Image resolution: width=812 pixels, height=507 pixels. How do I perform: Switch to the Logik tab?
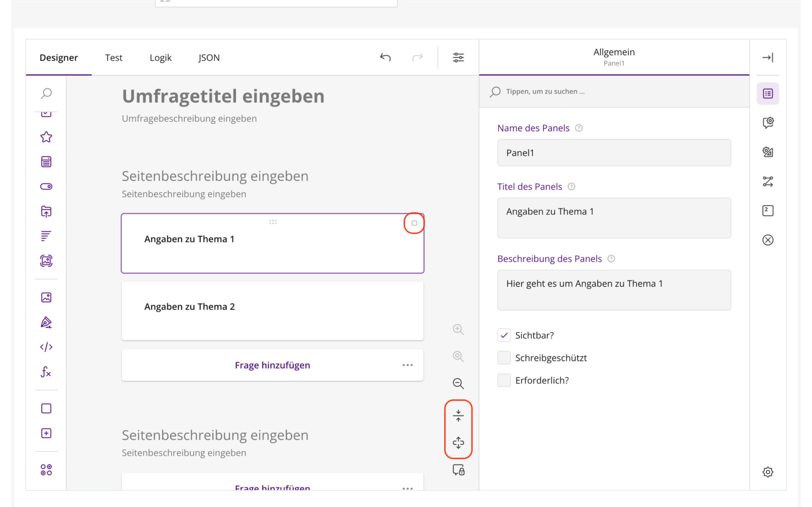point(160,57)
